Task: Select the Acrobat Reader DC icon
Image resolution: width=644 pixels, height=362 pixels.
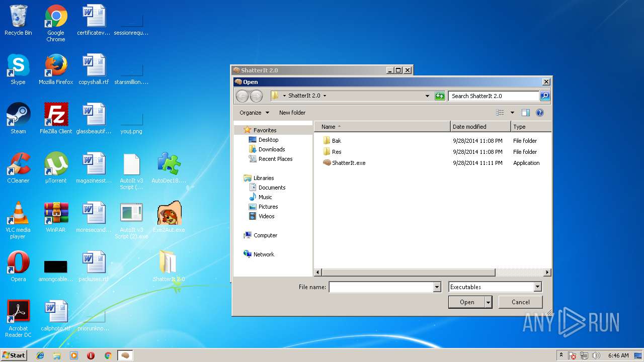Action: click(18, 319)
